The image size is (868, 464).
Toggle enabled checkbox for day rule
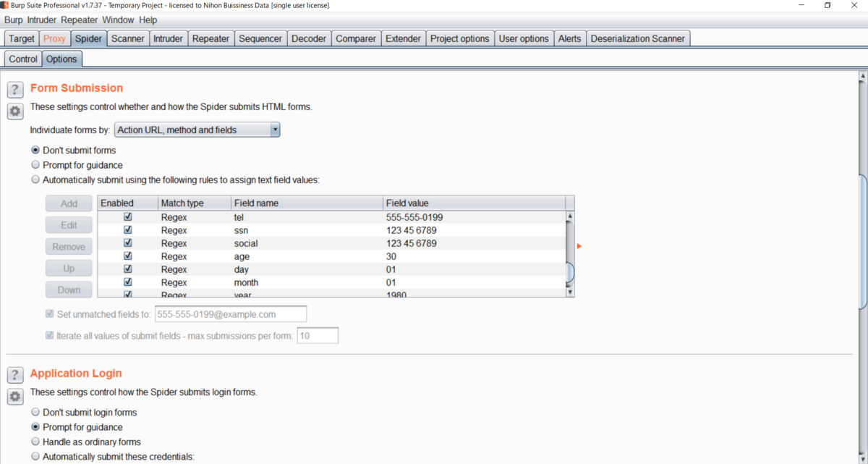coord(128,269)
